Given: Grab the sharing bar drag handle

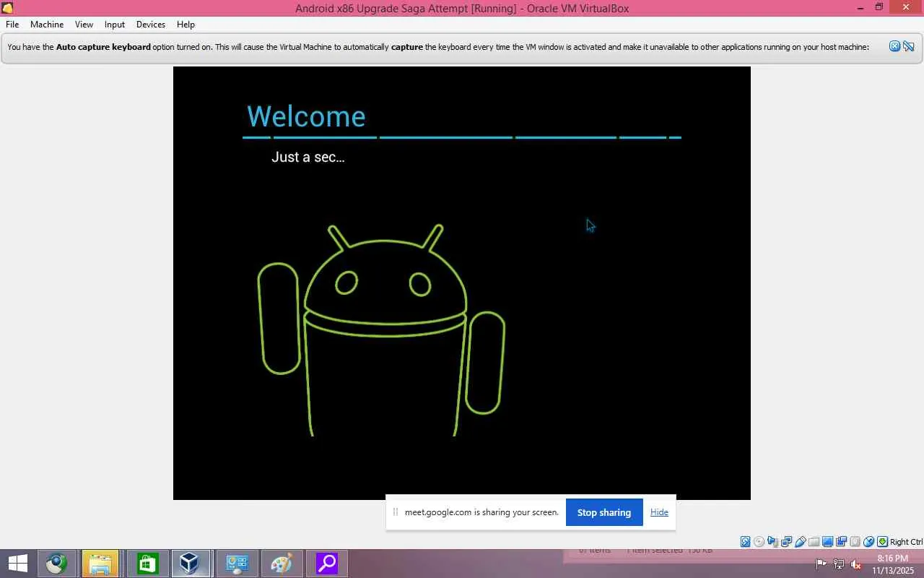Looking at the screenshot, I should [396, 512].
